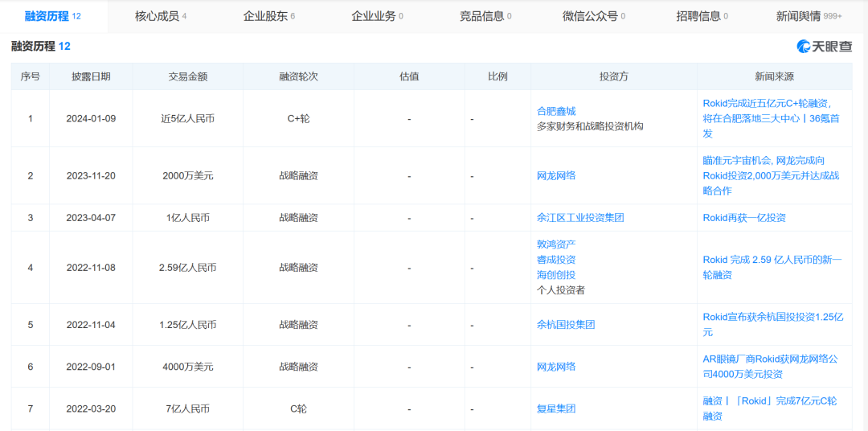Click the 新闻来源 column header
The height and width of the screenshot is (431, 868).
coord(775,76)
